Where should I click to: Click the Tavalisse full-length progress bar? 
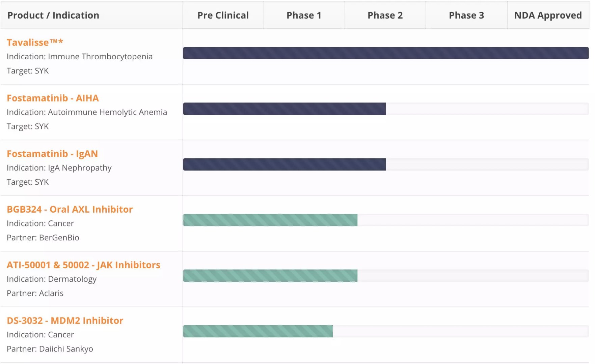pyautogui.click(x=386, y=53)
